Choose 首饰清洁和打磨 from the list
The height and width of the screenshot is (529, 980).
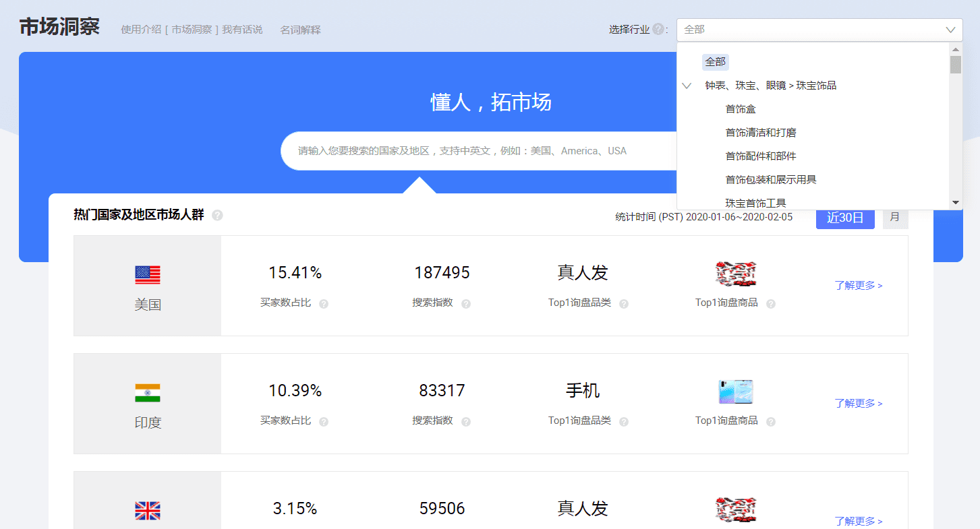click(x=761, y=133)
